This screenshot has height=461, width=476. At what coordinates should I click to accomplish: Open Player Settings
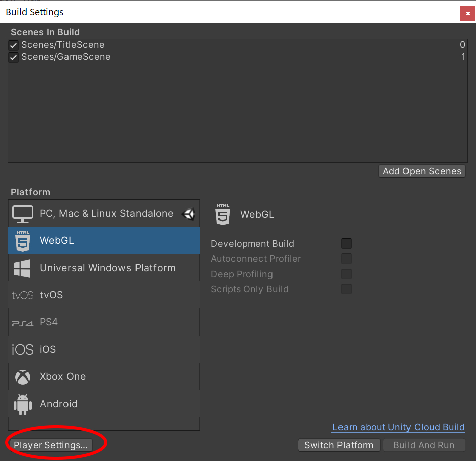(51, 445)
